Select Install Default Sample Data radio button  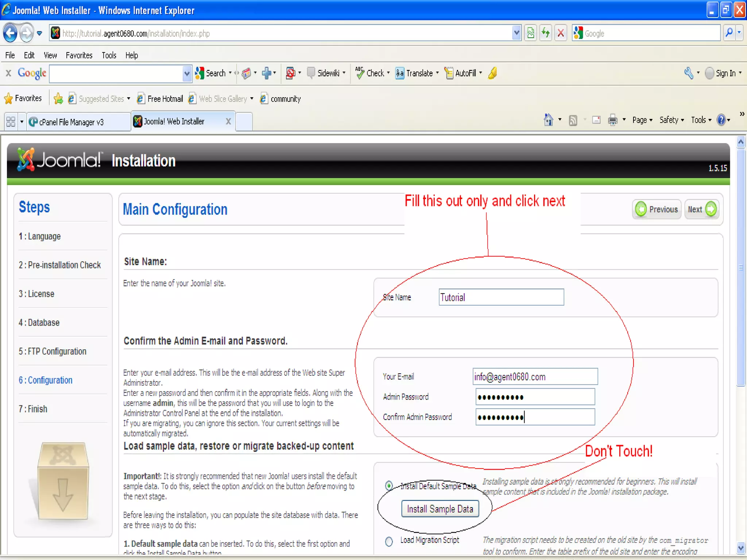coord(389,486)
